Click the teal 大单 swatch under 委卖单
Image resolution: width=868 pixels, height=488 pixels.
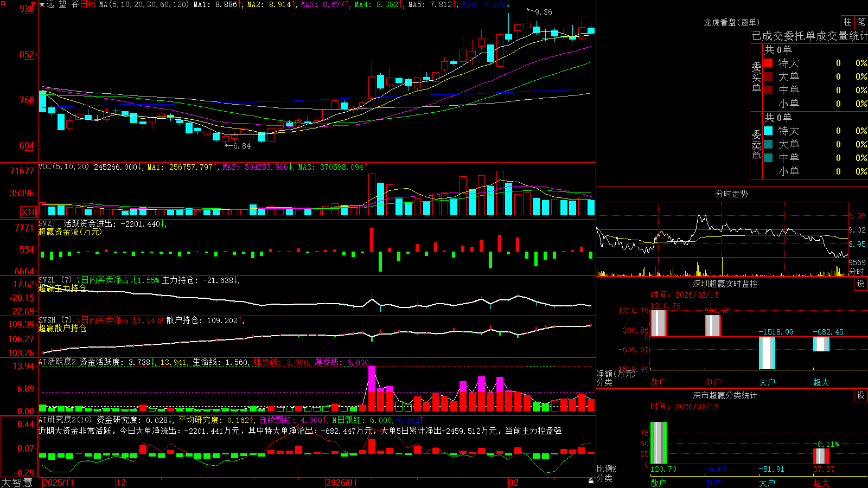[x=768, y=144]
